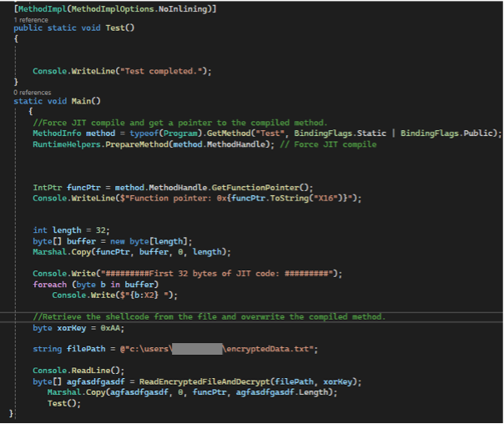
Task: Click the MethodInfo method assignment line
Action: coord(267,134)
